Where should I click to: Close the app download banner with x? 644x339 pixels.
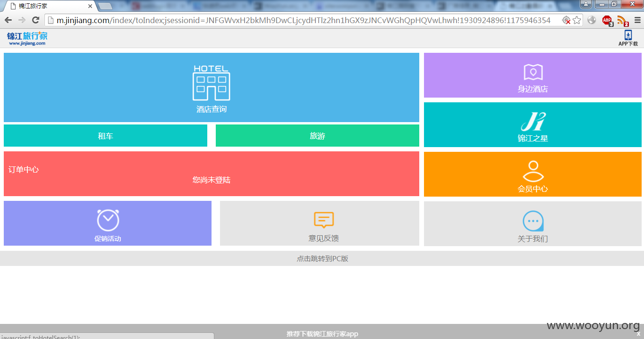pyautogui.click(x=638, y=334)
